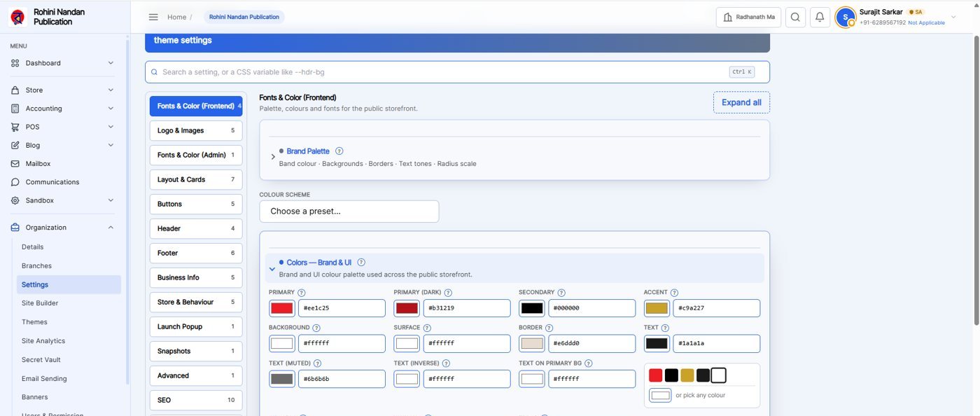
Task: Open the Buttons settings tab
Action: click(x=196, y=204)
